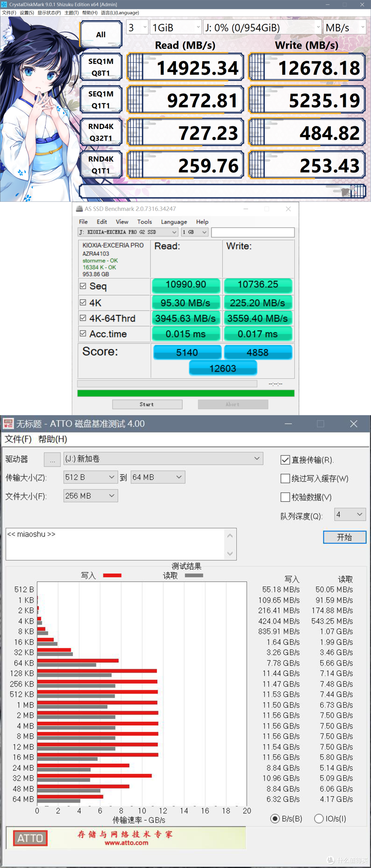Image resolution: width=371 pixels, height=868 pixels.
Task: Open the queue depth dropdown showing 4
Action: tap(350, 515)
